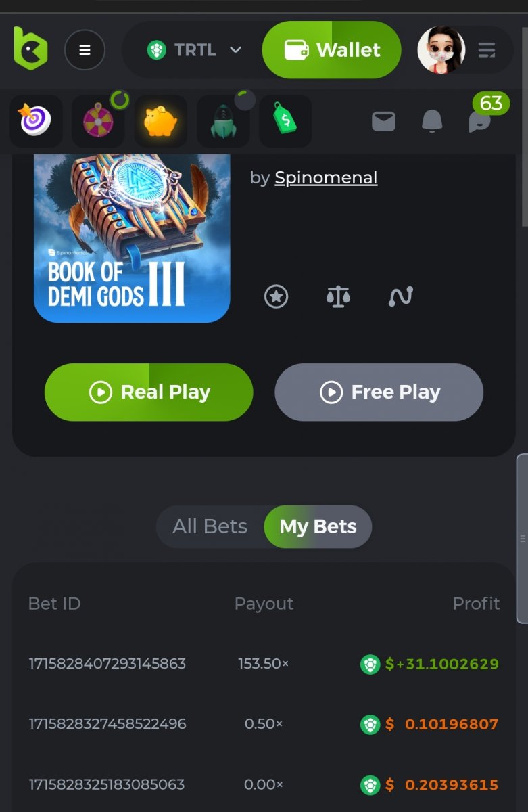Viewport: 528px width, 812px height.
Task: Add game to favorites with star icon
Action: point(276,296)
